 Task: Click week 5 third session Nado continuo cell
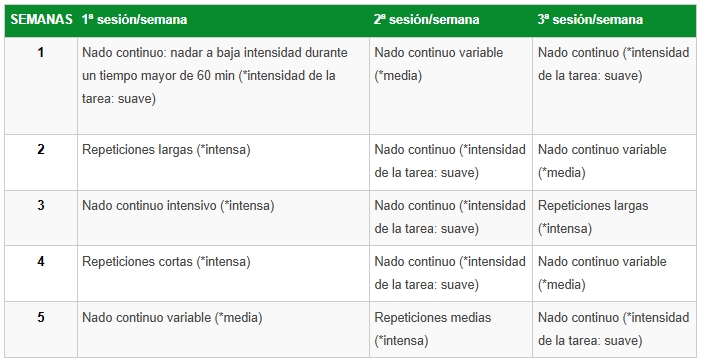614,329
